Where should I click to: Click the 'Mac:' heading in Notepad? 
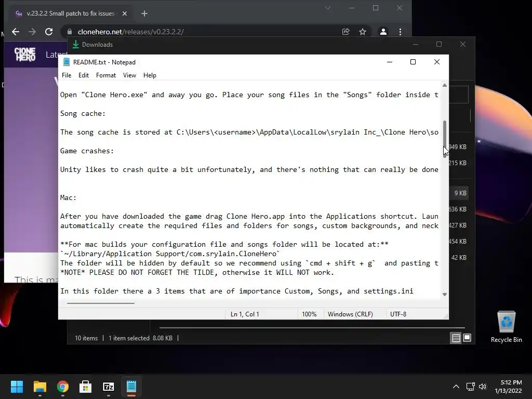tap(68, 198)
